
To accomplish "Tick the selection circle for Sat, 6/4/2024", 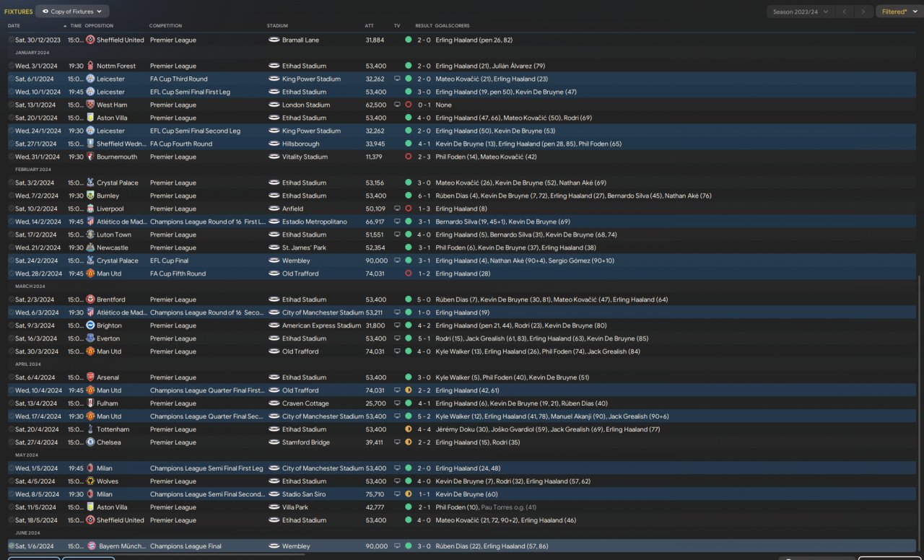I will tap(12, 377).
